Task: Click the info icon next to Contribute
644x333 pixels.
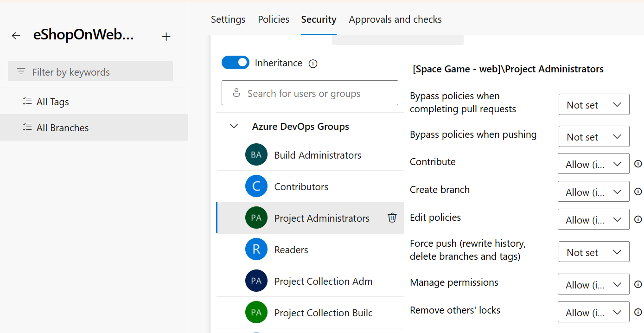Action: tap(638, 164)
